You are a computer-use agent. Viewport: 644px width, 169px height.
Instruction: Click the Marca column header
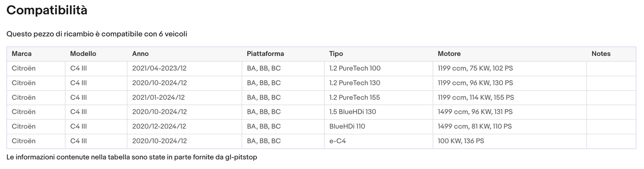36,54
